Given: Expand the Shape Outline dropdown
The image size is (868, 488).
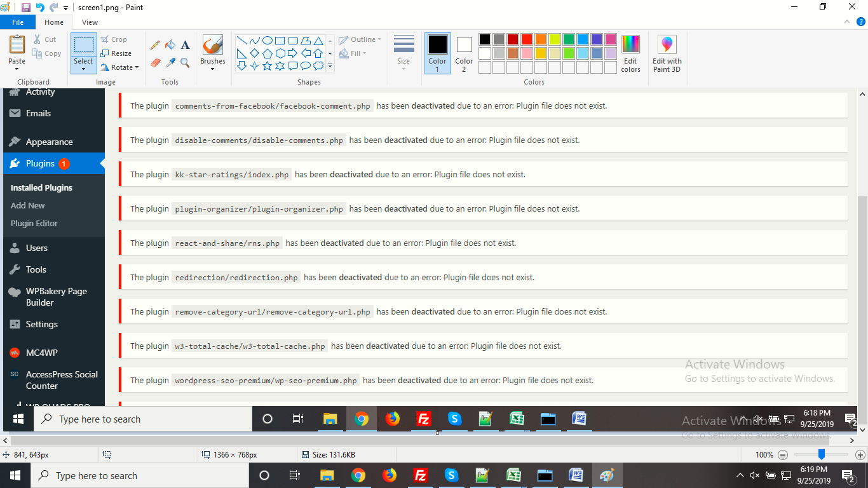Looking at the screenshot, I should click(x=360, y=39).
